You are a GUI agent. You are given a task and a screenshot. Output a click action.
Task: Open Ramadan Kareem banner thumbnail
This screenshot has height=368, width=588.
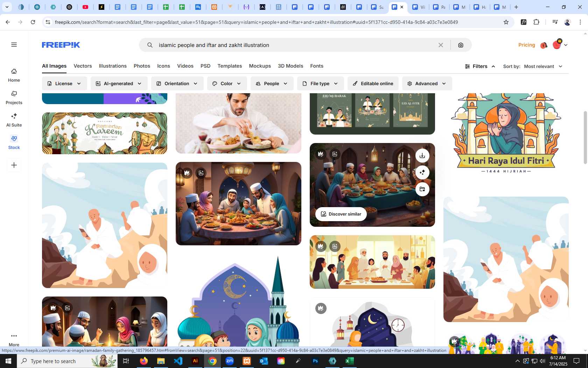105,133
